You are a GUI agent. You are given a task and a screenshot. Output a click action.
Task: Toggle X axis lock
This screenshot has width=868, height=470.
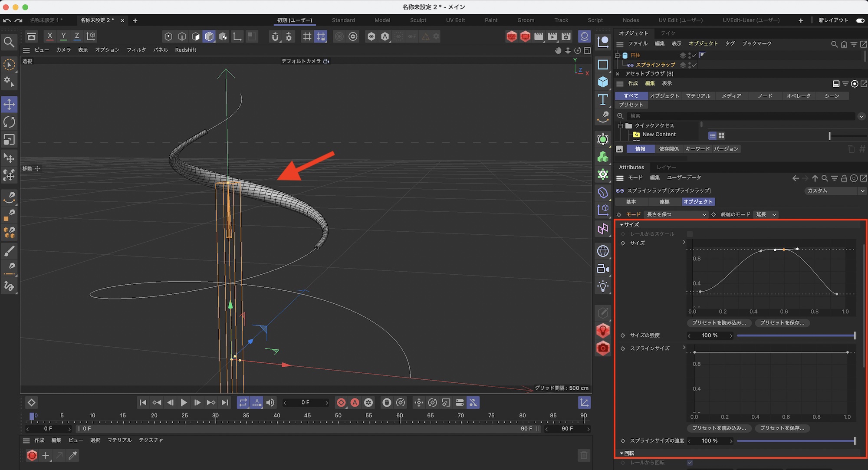pos(49,36)
